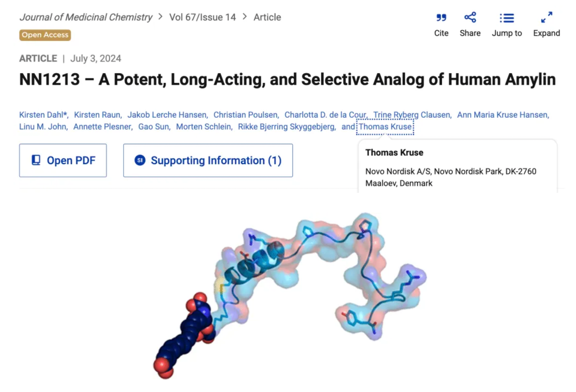Expand the article with arrows icon

[x=546, y=17]
